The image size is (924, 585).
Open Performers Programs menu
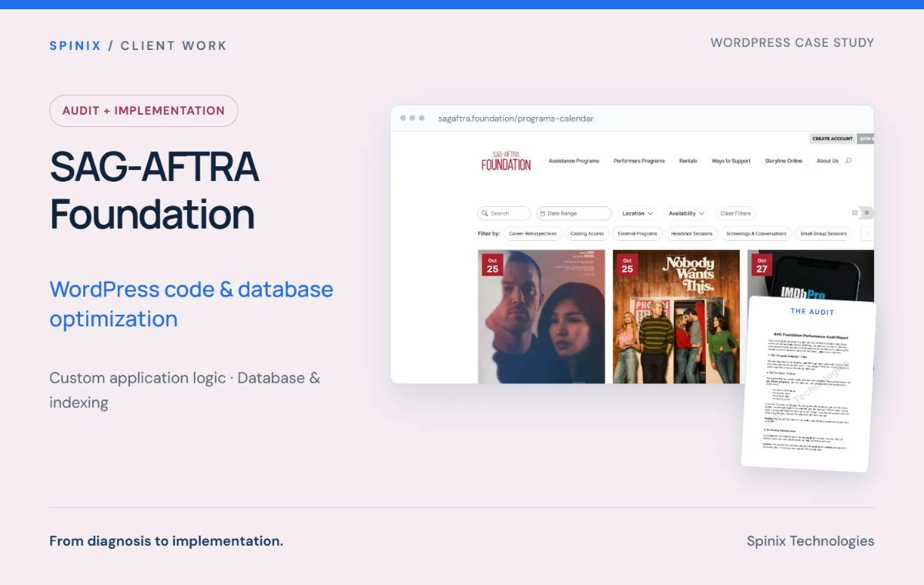tap(639, 161)
